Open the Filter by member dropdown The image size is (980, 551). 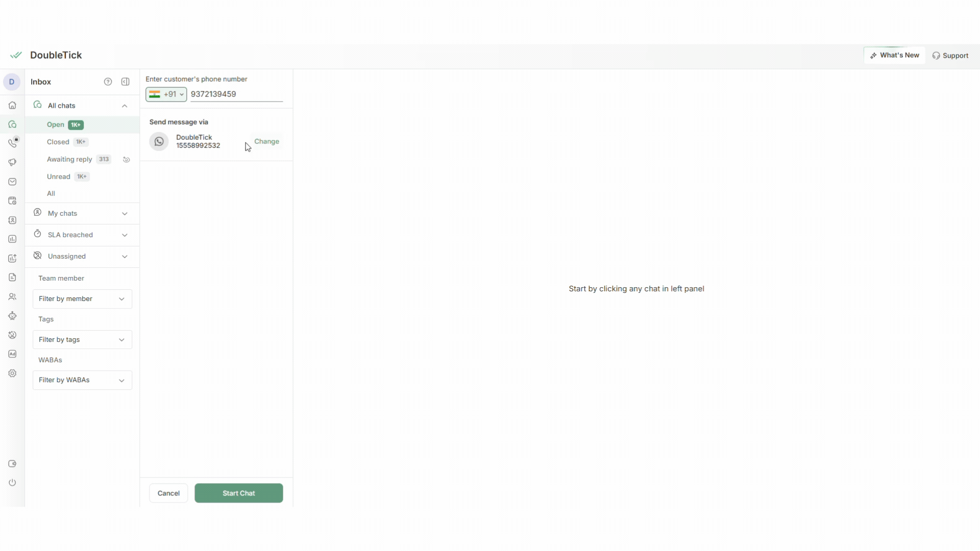click(x=82, y=299)
